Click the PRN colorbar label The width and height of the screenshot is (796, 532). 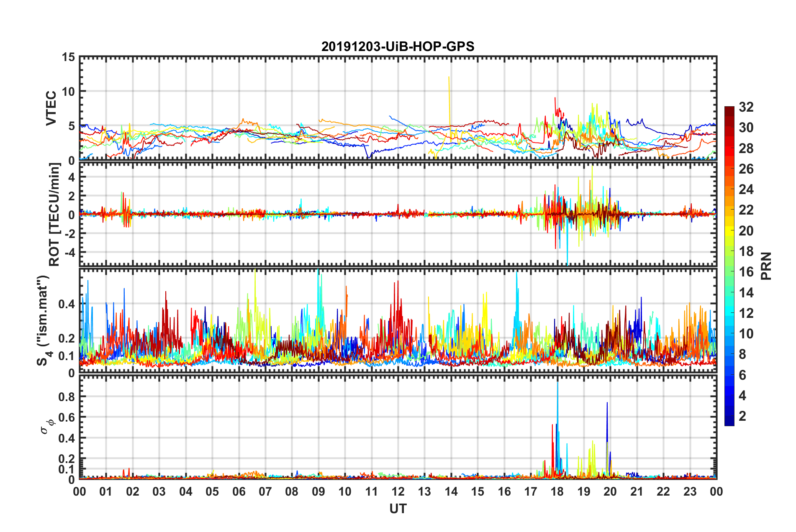766,266
